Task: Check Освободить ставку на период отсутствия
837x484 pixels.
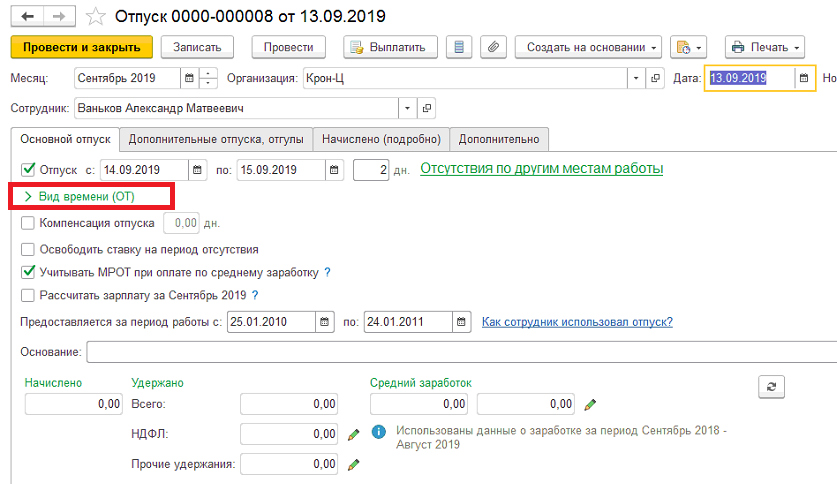Action: (x=28, y=249)
